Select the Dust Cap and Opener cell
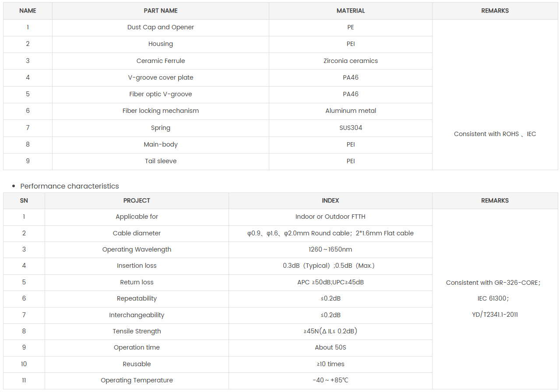Image resolution: width=560 pixels, height=392 pixels. 161,27
